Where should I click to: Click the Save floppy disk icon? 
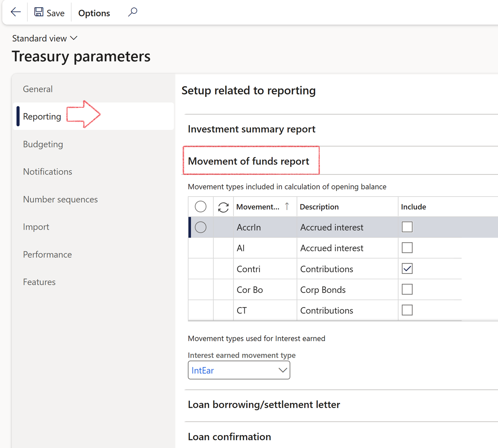pos(39,12)
